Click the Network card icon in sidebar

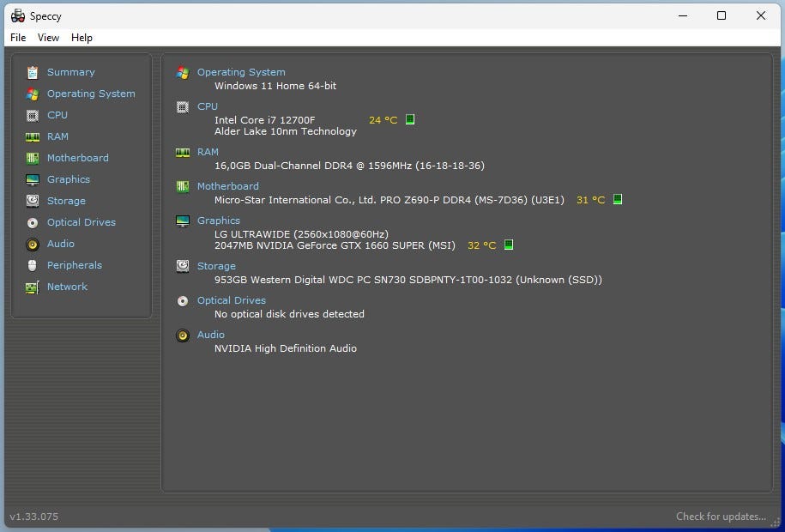click(x=33, y=287)
